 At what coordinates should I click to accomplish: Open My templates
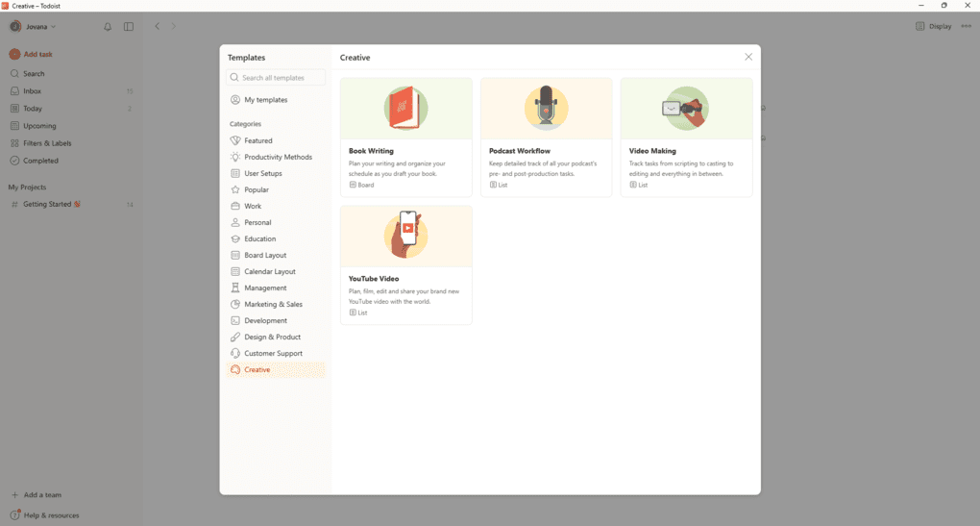[x=276, y=100]
